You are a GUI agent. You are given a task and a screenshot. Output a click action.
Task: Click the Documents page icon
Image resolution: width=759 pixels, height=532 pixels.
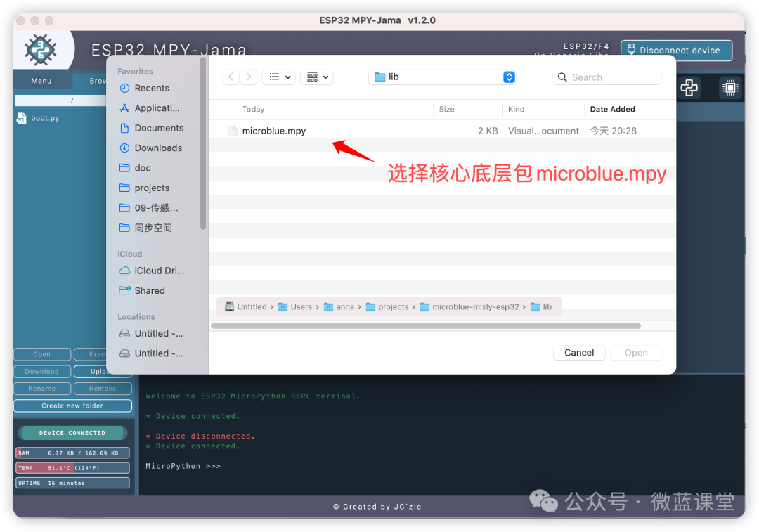click(x=124, y=128)
